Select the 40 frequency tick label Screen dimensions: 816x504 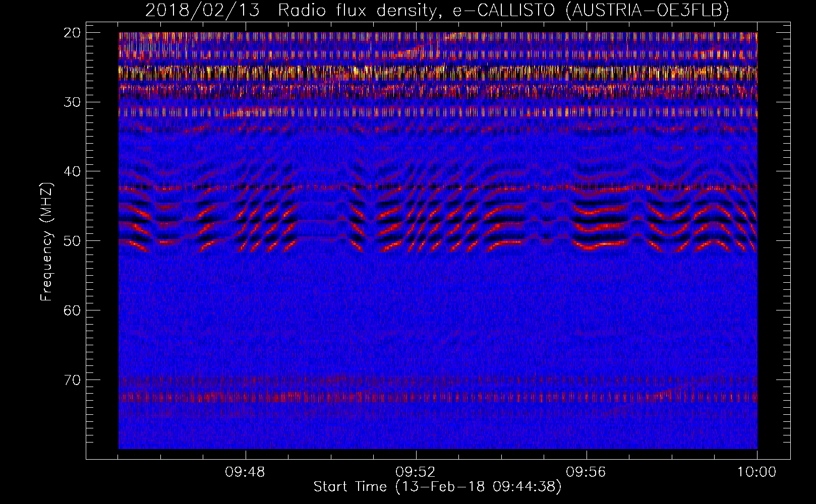tap(73, 171)
